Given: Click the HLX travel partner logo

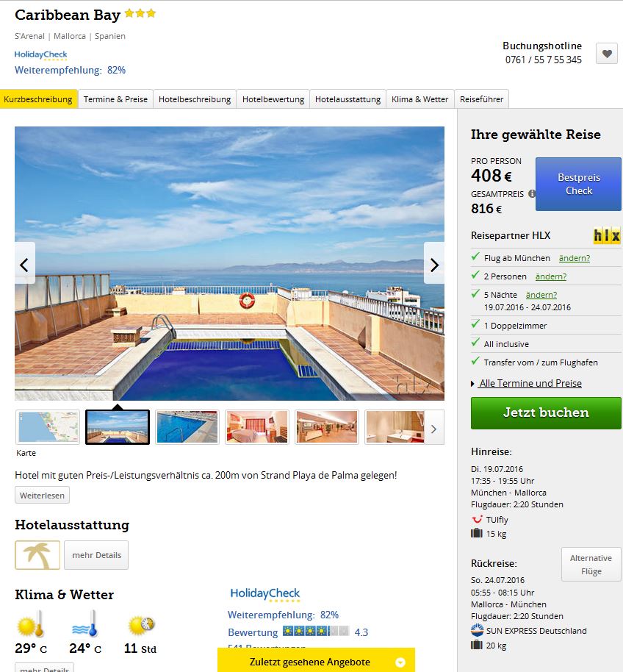Looking at the screenshot, I should pos(606,236).
